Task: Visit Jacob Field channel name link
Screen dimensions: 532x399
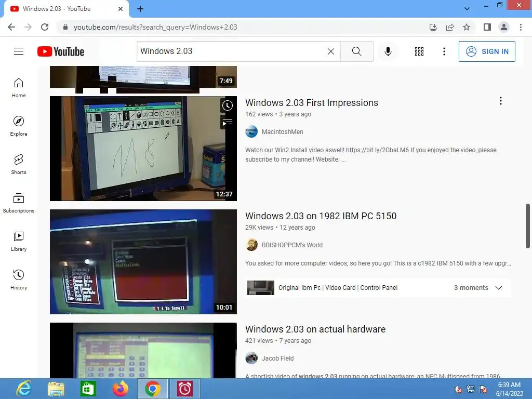Action: pos(277,358)
